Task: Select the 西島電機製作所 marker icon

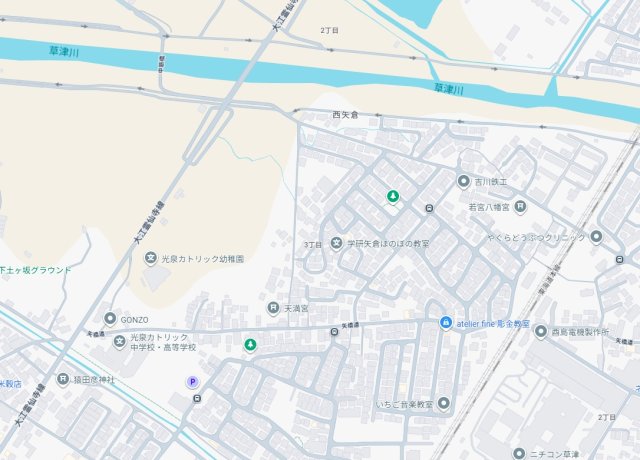Action: click(541, 332)
